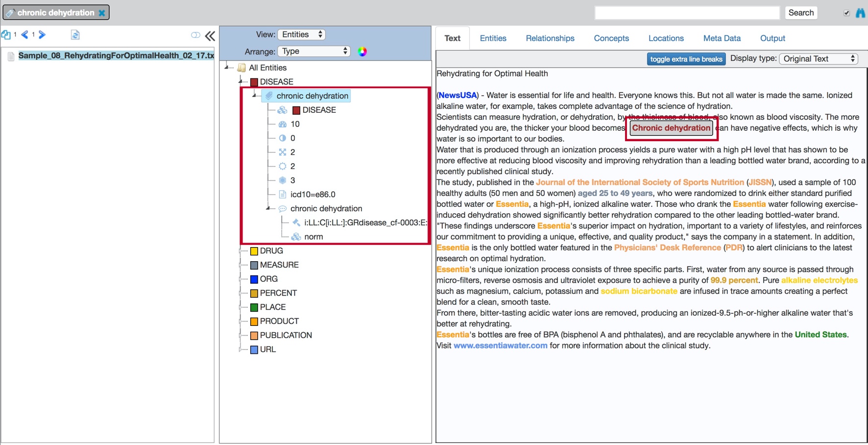Click the speech bubble icon beside chronic dehydration
The height and width of the screenshot is (445, 868).
coord(282,208)
